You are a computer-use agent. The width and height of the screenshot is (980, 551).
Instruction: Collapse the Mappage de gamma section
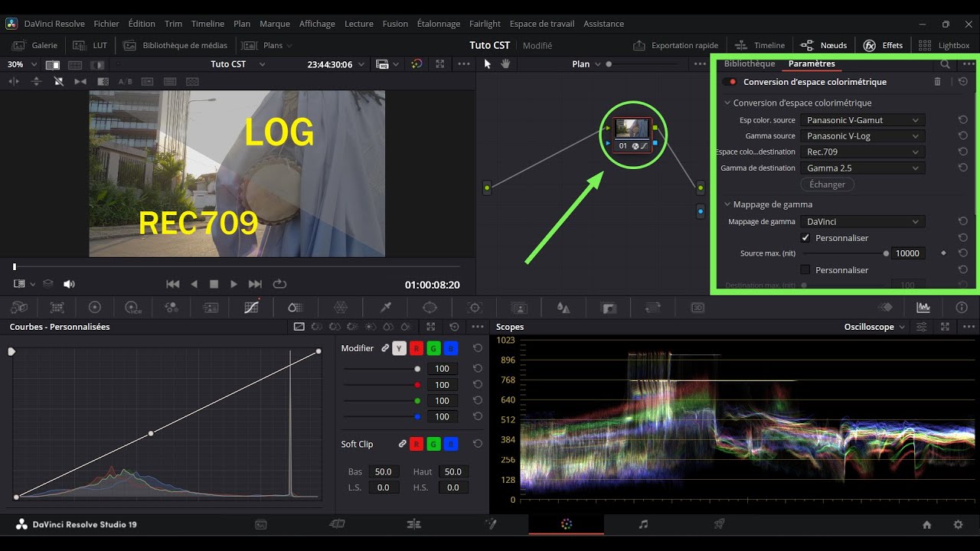pyautogui.click(x=727, y=204)
